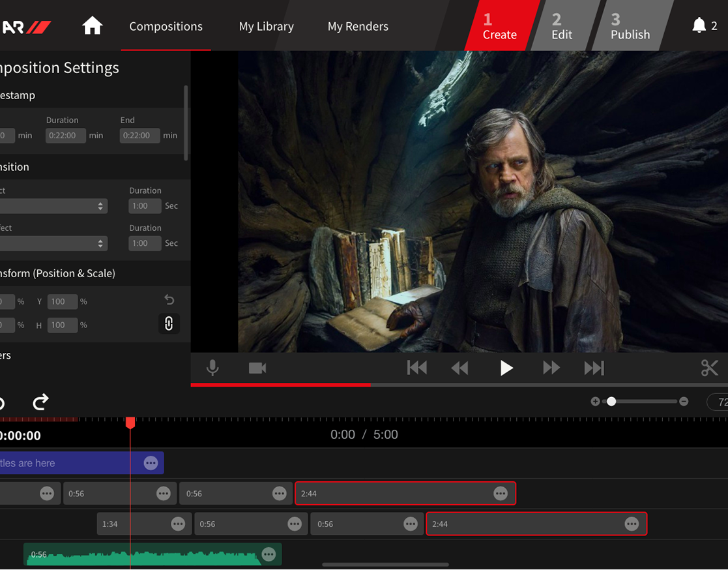Screen dimensions: 728x570
Task: Zoom in the timeline with the plus icon
Action: click(x=595, y=401)
